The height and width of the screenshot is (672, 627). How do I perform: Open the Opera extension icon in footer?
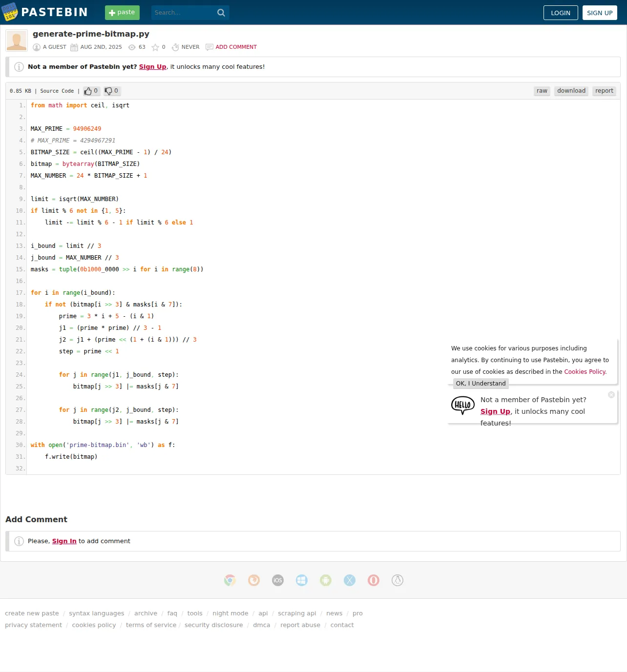pos(374,580)
